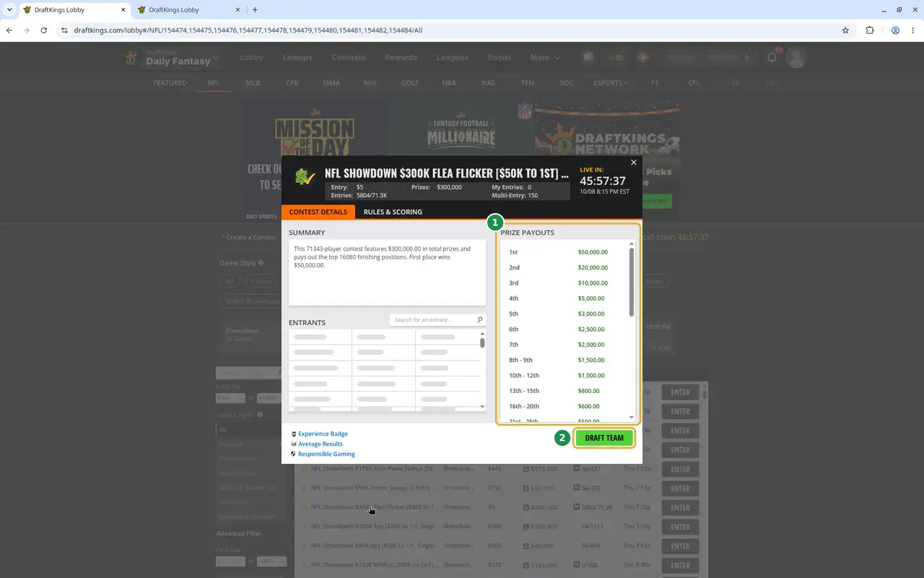
Task: Open the notifications bell
Action: click(772, 58)
